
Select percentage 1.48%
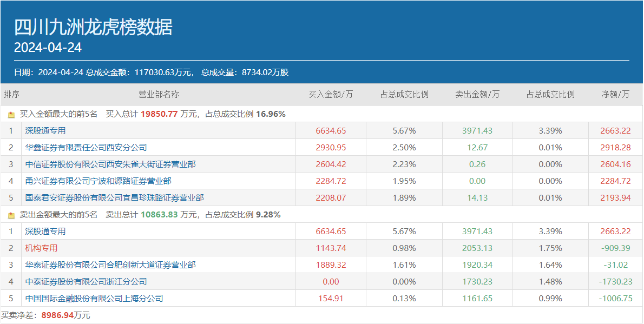[x=550, y=282]
